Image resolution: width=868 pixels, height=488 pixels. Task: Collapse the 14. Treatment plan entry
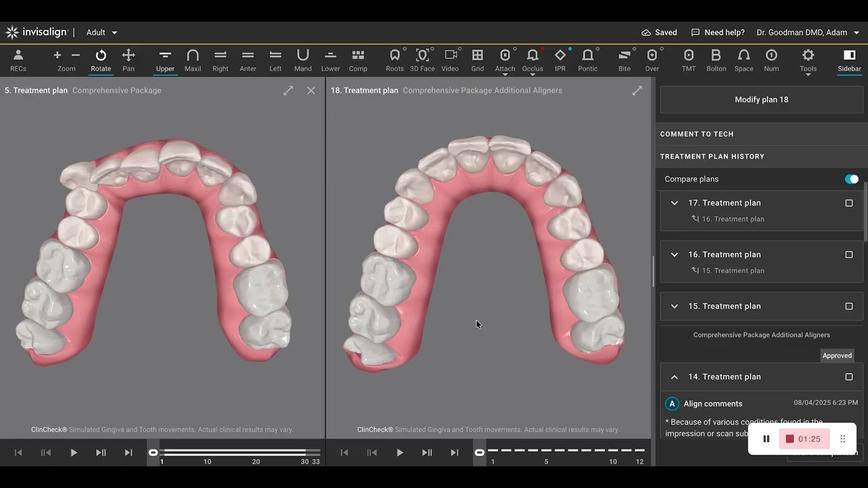675,377
